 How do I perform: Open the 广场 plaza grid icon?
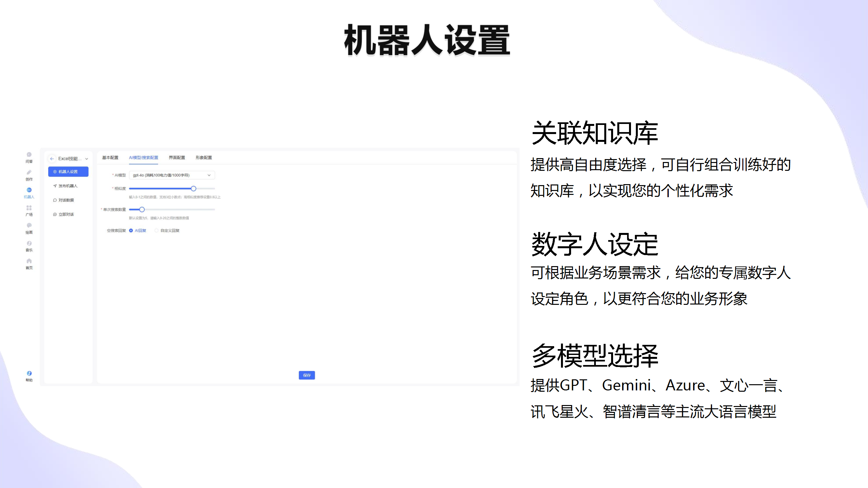coord(29,208)
